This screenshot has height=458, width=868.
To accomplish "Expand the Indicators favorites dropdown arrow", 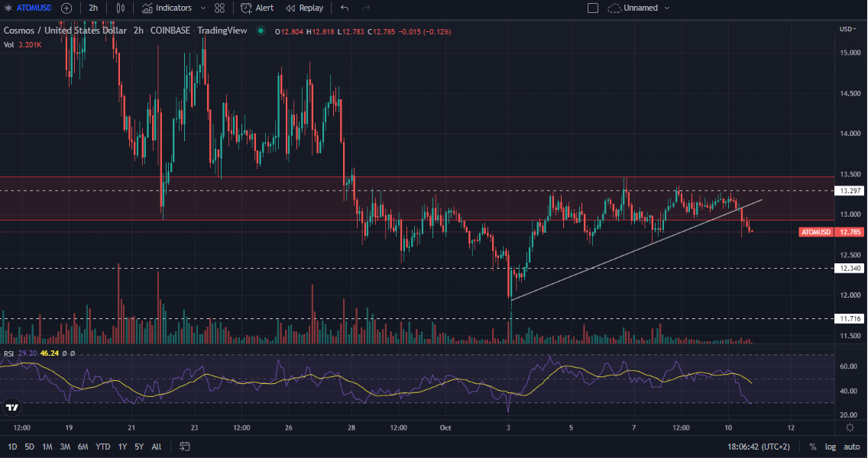I will (x=202, y=8).
